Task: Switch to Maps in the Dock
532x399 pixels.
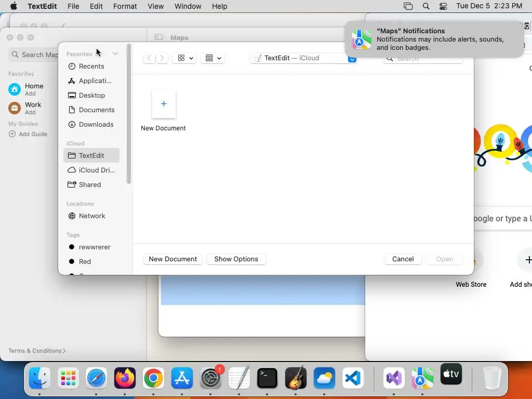Action: [422, 378]
